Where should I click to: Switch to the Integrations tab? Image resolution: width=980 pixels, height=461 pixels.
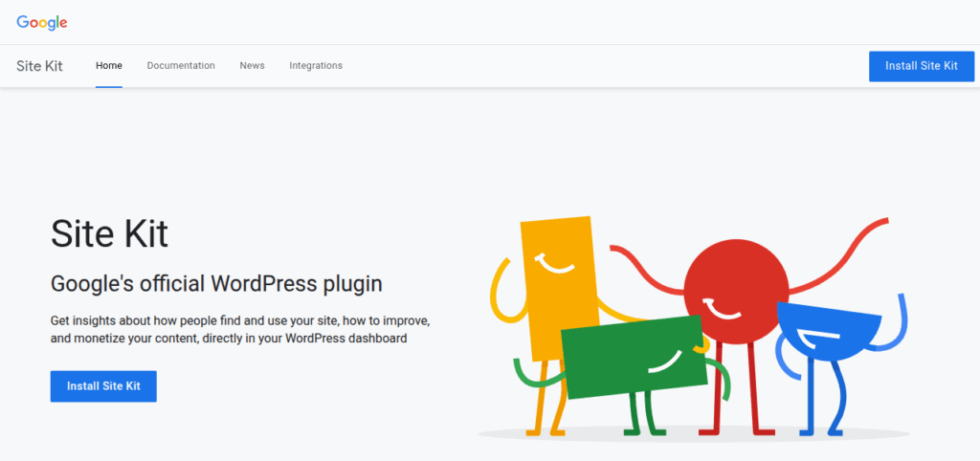pos(316,66)
